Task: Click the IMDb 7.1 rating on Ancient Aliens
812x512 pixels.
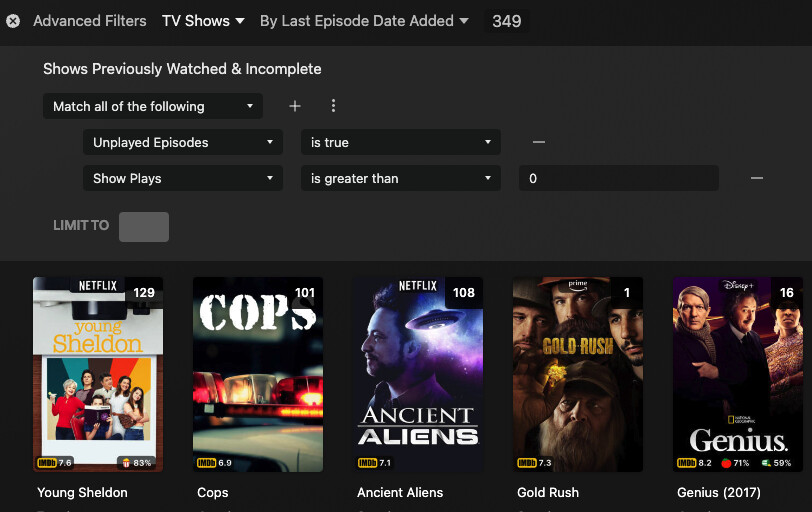Action: [374, 463]
